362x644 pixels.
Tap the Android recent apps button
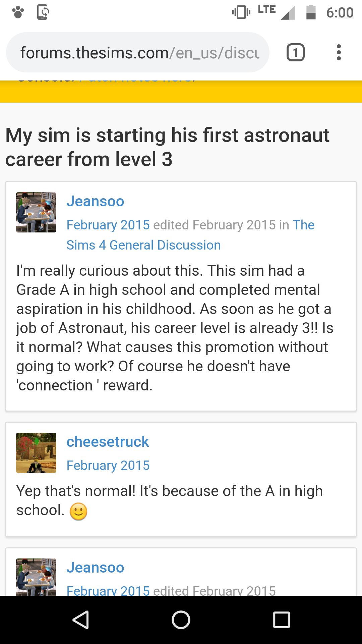(x=281, y=620)
